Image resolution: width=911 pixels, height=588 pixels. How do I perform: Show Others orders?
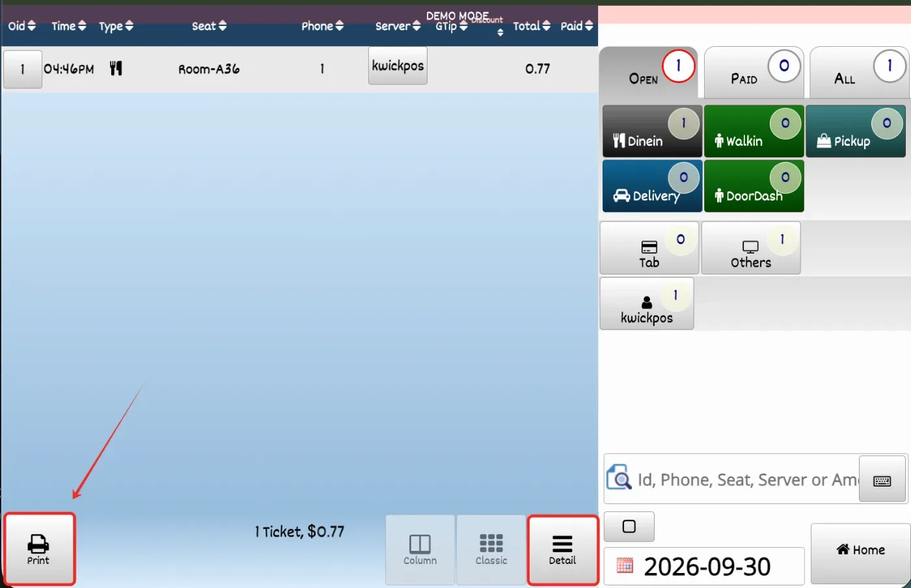(751, 248)
